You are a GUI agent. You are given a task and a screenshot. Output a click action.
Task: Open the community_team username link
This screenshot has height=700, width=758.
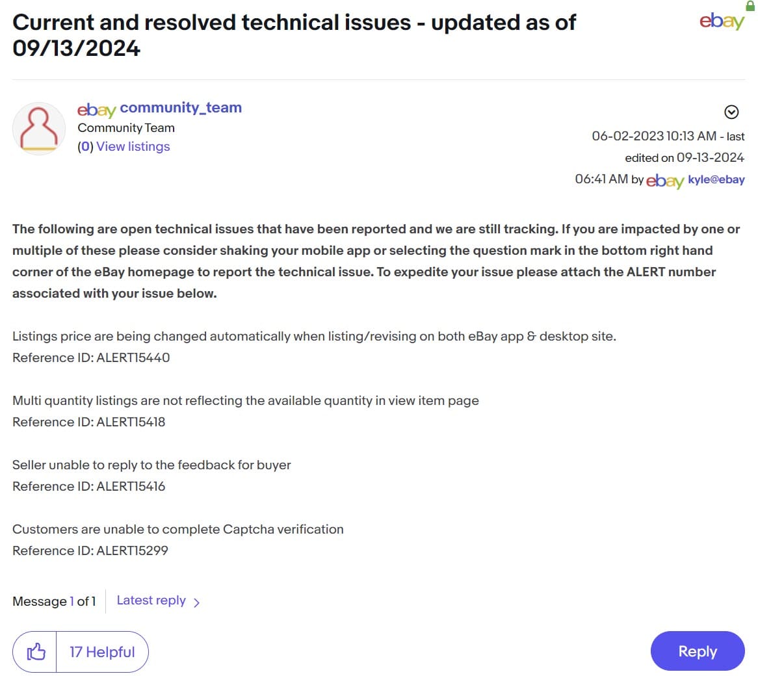point(181,108)
